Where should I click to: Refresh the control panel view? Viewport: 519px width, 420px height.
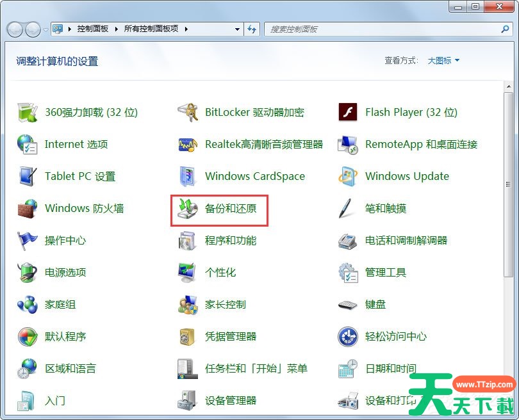click(252, 29)
